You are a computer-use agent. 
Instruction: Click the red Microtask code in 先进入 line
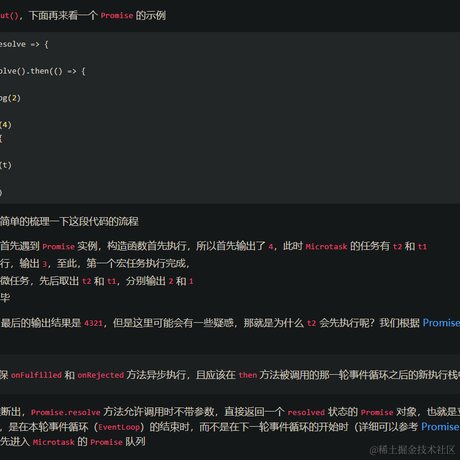click(54, 442)
